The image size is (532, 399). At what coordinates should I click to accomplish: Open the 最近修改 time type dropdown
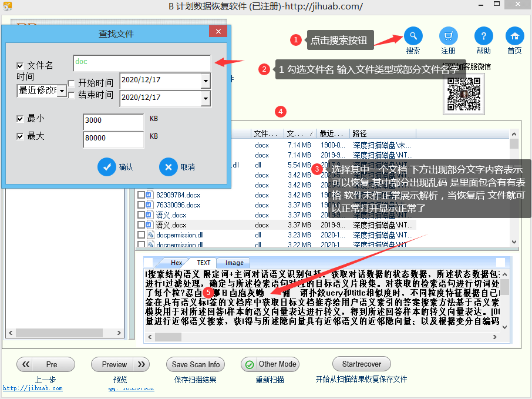pos(62,91)
